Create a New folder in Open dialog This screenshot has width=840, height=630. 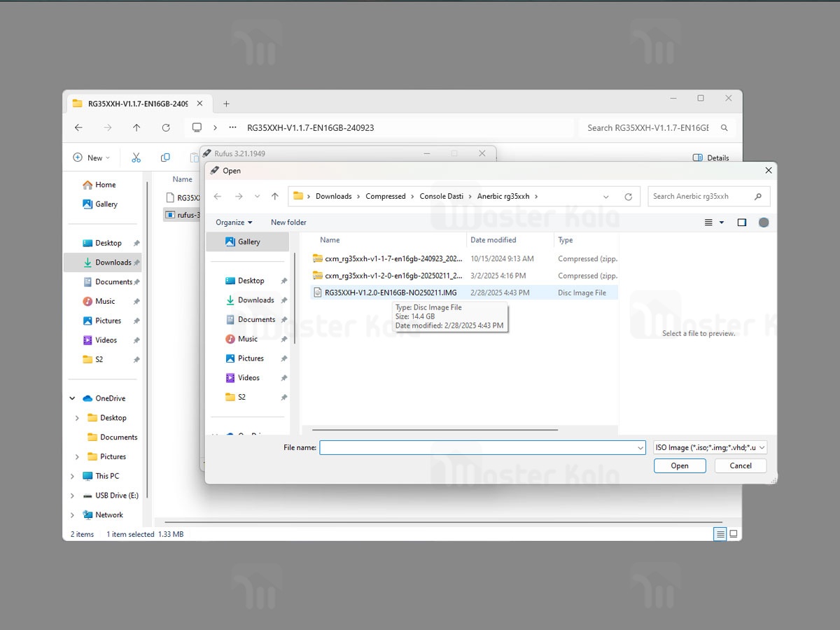[288, 223]
